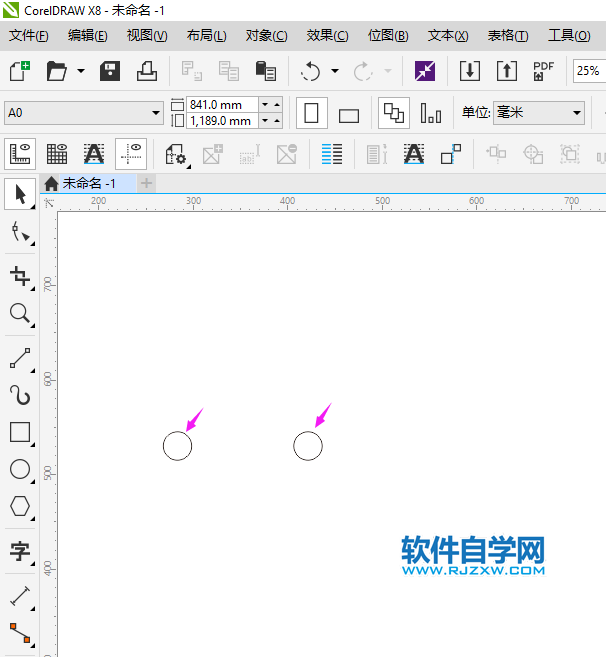This screenshot has width=606, height=657.
Task: Select the Rectangle tool
Action: point(19,432)
